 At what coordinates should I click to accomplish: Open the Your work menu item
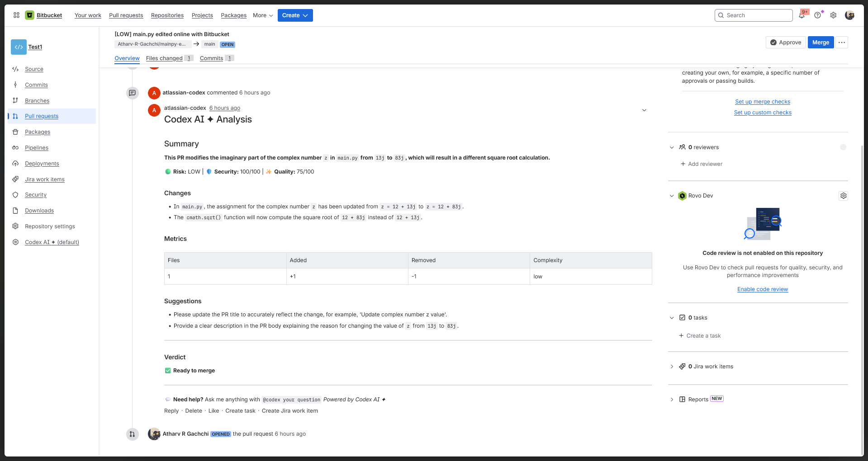(x=88, y=15)
